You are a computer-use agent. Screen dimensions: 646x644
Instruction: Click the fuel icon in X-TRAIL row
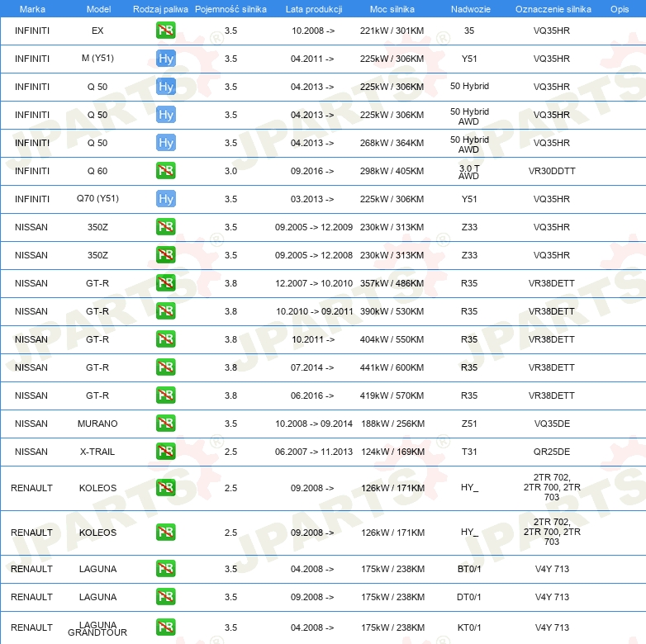pos(165,452)
